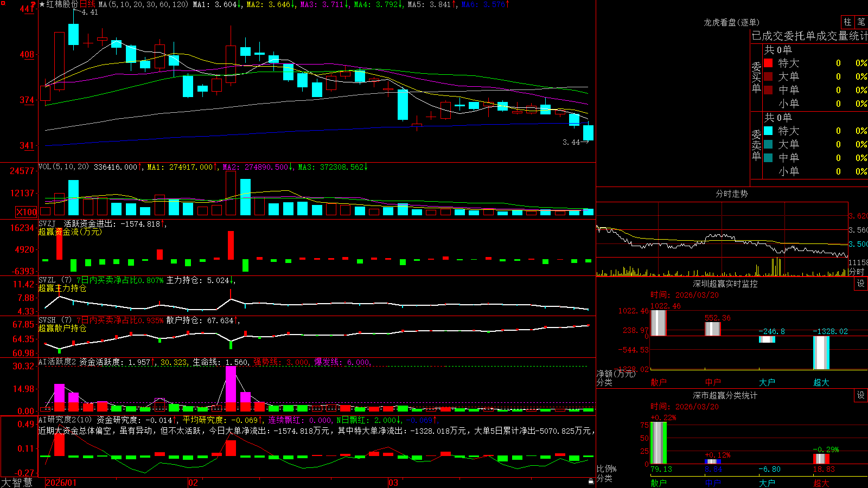Click the 深市超赢分类统计 panel title
Viewport: 868px width, 488px height.
(725, 395)
